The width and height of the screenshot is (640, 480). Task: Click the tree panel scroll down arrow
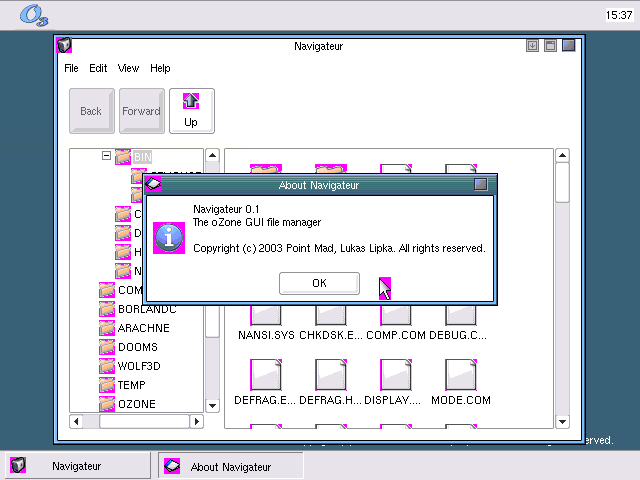point(212,406)
